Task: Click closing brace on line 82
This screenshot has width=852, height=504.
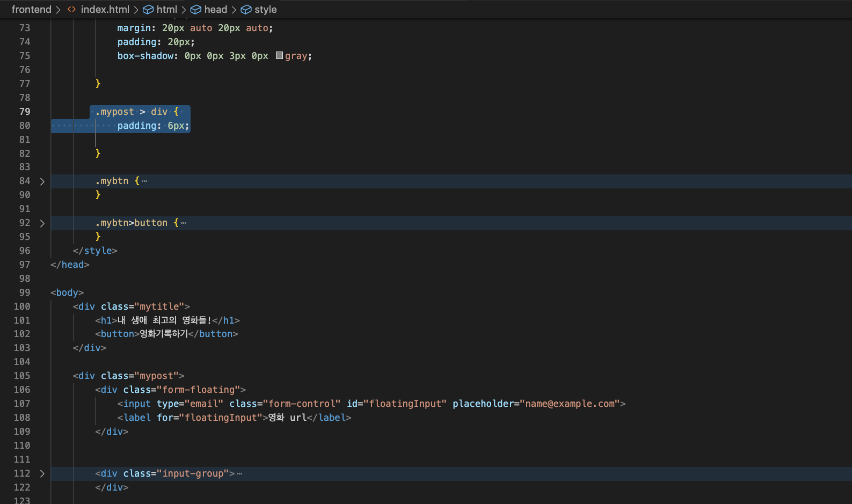Action: coord(98,154)
